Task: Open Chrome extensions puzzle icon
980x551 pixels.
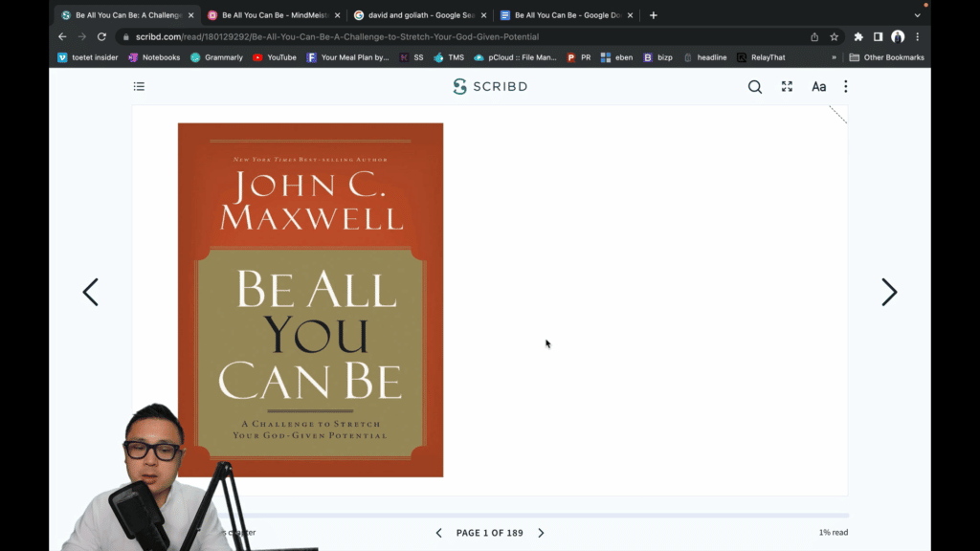Action: pyautogui.click(x=858, y=37)
